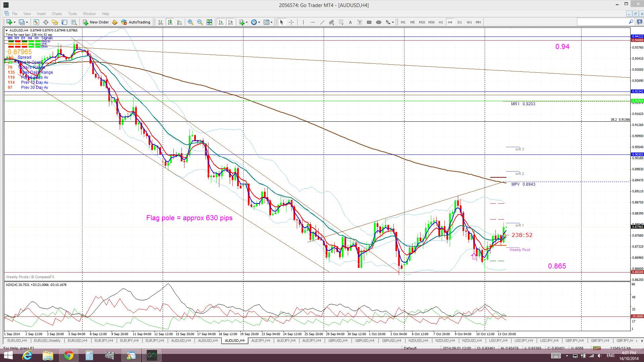Open the Market Watch panel icon

point(36,22)
